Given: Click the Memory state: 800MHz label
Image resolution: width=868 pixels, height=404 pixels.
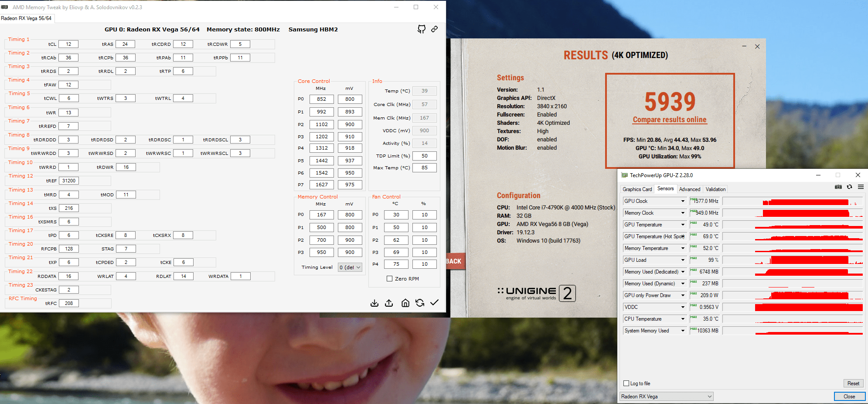Looking at the screenshot, I should tap(243, 30).
